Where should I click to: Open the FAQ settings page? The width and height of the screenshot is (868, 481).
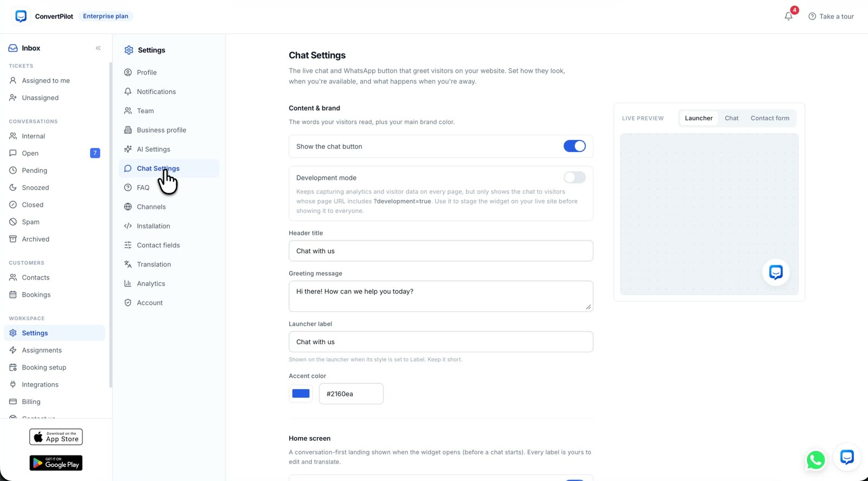[169, 188]
